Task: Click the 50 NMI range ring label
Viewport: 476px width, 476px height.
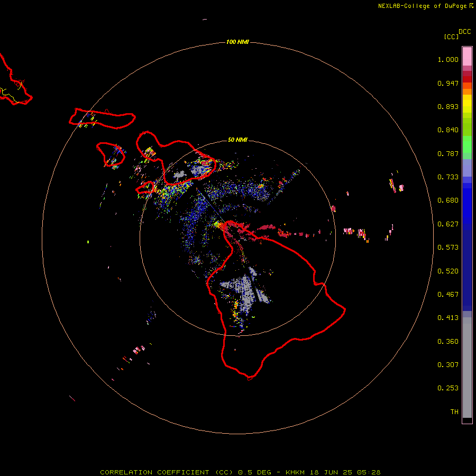Action: click(237, 140)
